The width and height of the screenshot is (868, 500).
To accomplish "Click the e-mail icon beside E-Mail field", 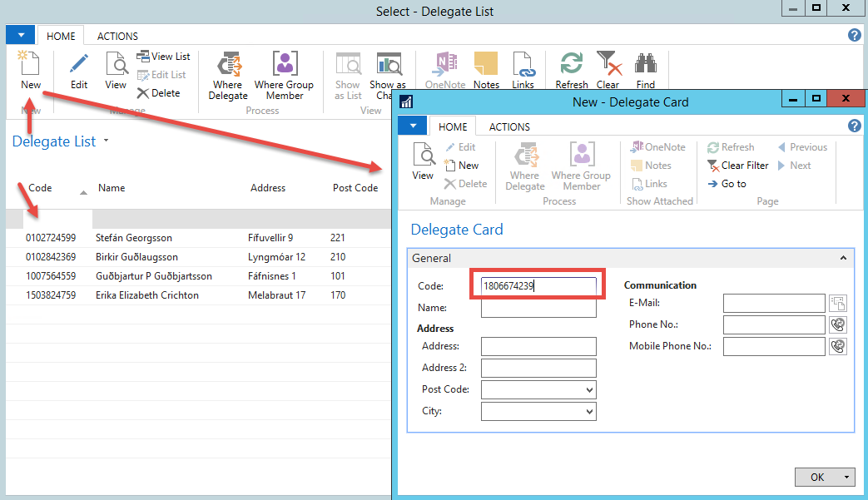I will (838, 304).
